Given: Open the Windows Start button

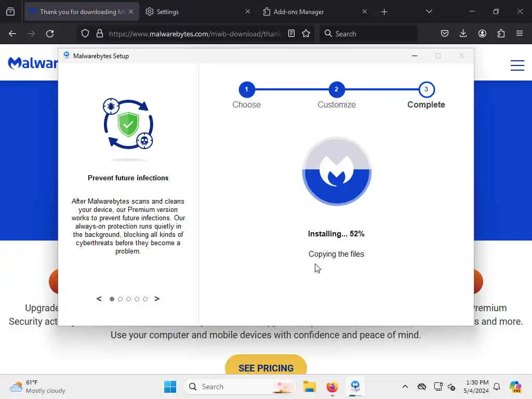Looking at the screenshot, I should (x=170, y=387).
